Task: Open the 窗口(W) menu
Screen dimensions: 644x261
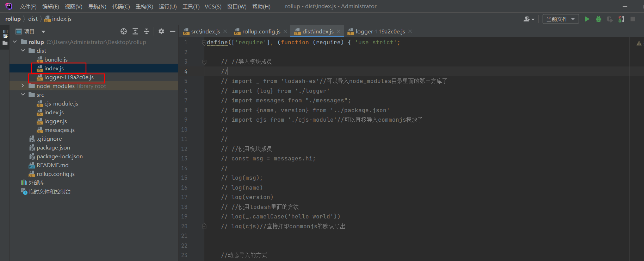Action: tap(237, 6)
